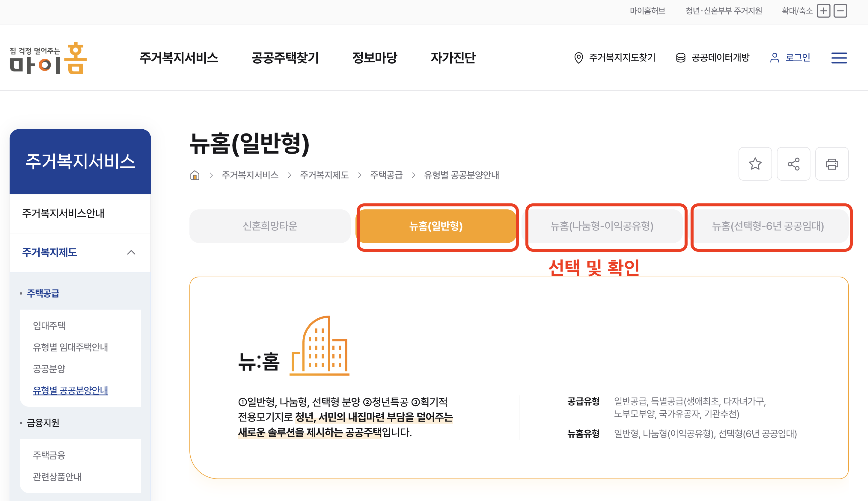Click the zoom in plus icon
Viewport: 868px width, 501px height.
click(x=823, y=11)
